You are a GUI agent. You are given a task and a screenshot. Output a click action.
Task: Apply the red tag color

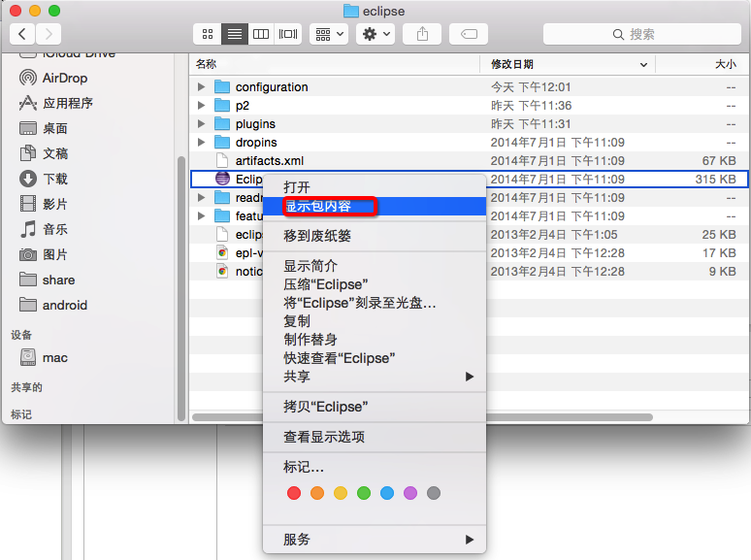click(x=294, y=493)
